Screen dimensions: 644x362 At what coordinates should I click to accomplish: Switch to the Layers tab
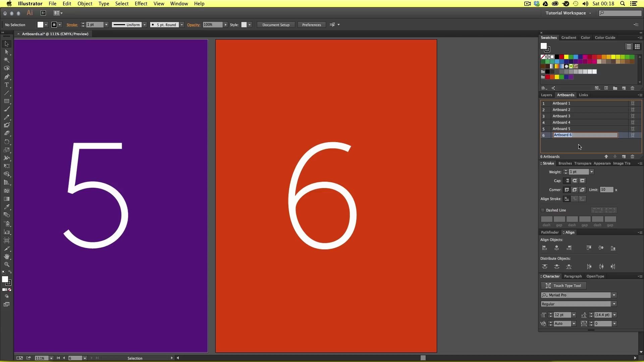pos(546,95)
